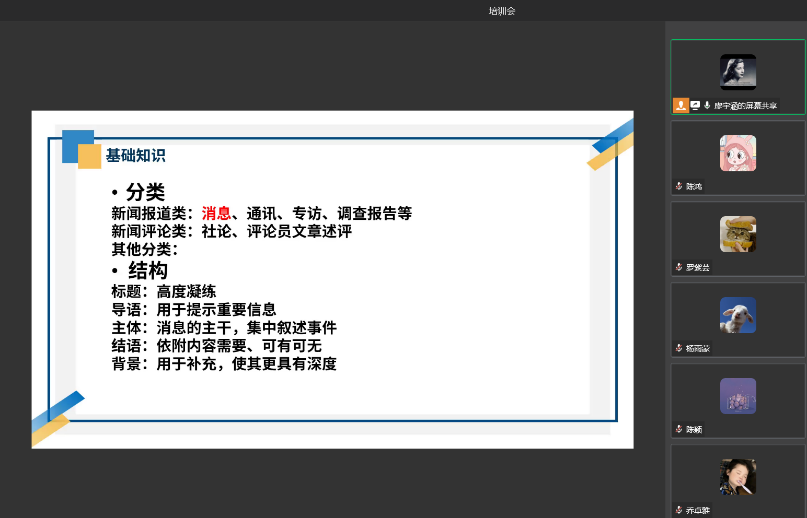The width and height of the screenshot is (807, 518).
Task: Click the red 消息 text in slide
Action: tap(216, 213)
